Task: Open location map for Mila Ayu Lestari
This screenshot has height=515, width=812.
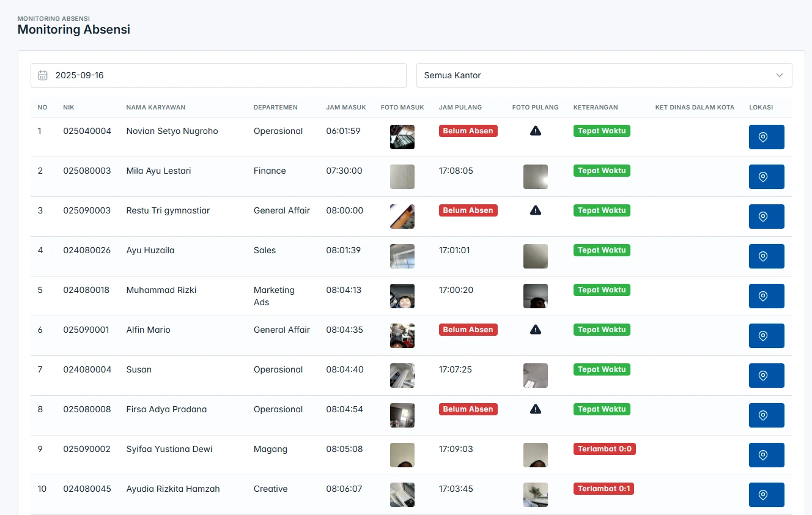Action: pos(766,177)
